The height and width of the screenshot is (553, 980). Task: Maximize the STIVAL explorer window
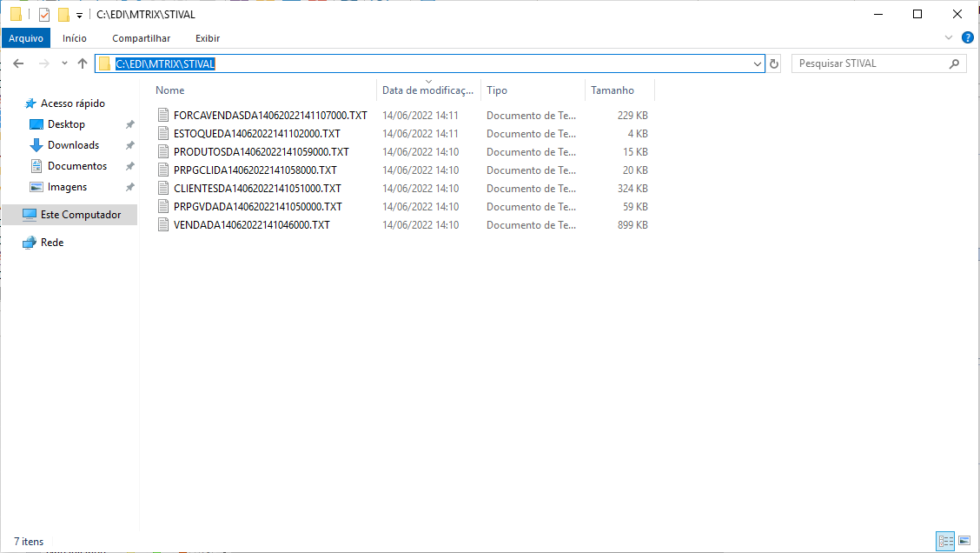917,14
